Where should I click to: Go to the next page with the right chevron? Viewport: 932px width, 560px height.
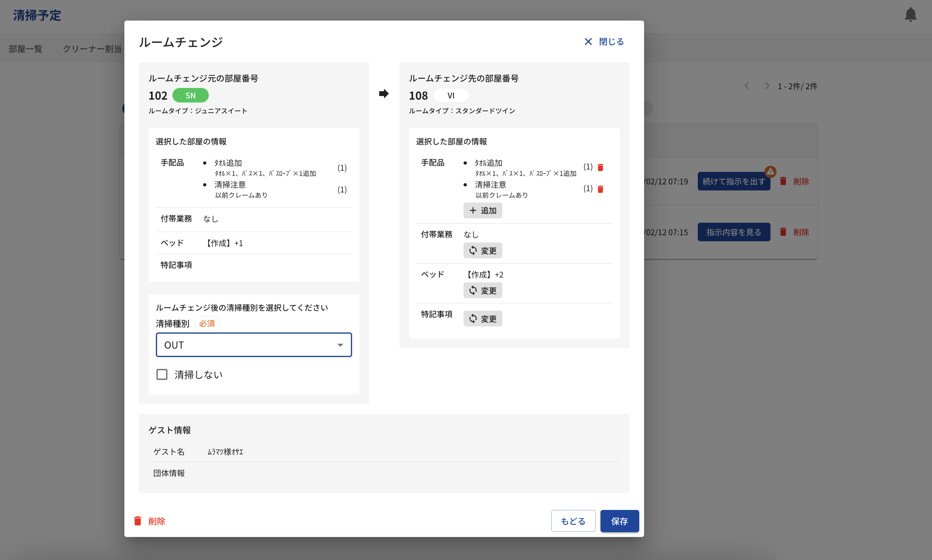(x=767, y=86)
